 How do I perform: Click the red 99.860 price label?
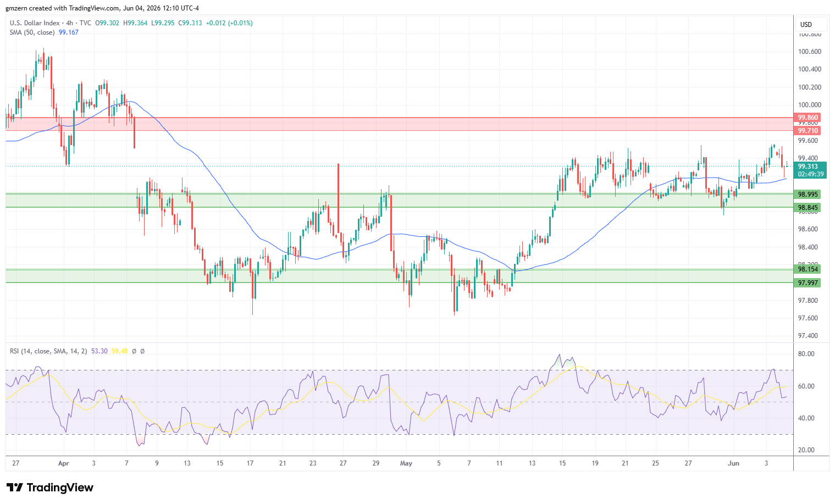click(x=808, y=118)
